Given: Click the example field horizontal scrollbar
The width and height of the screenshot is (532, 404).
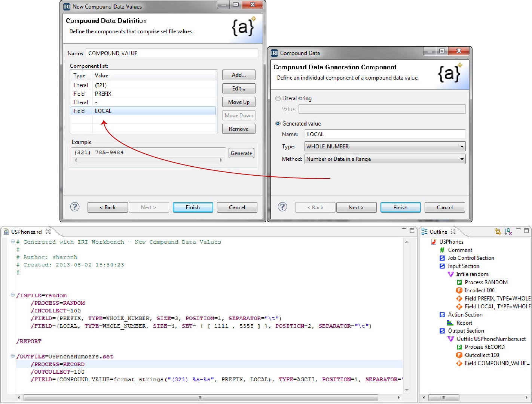Looking at the screenshot, I should [x=149, y=160].
